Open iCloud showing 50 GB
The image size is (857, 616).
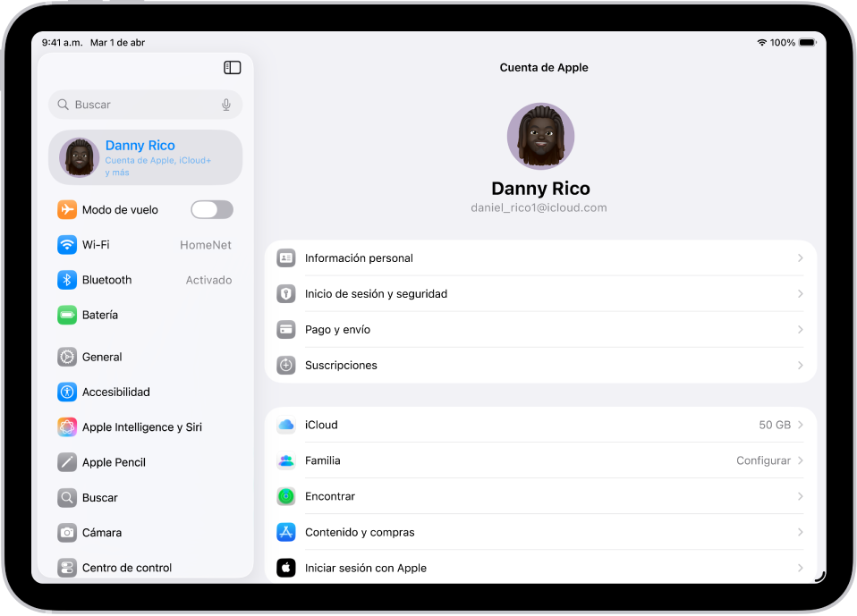pos(540,425)
